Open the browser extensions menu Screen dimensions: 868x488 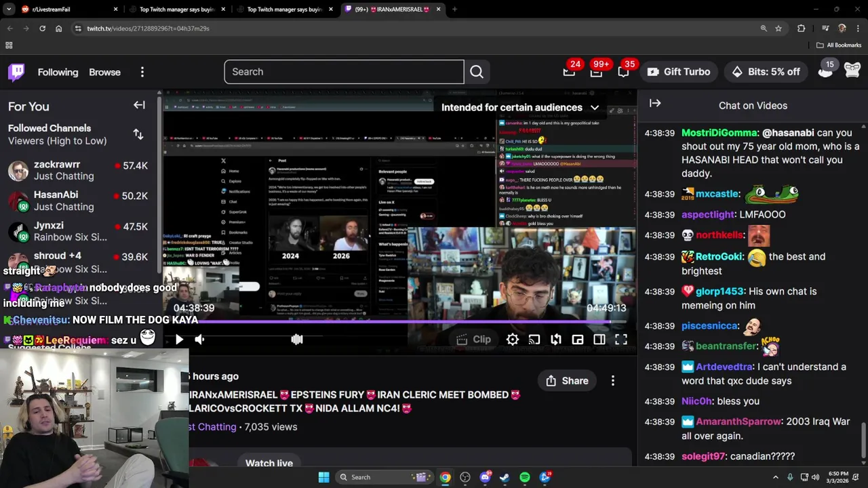(802, 28)
